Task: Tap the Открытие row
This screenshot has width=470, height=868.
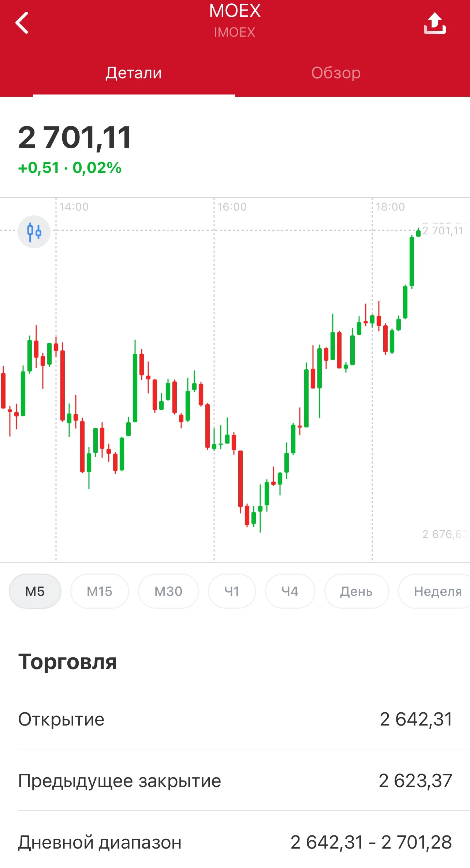Action: 235,719
